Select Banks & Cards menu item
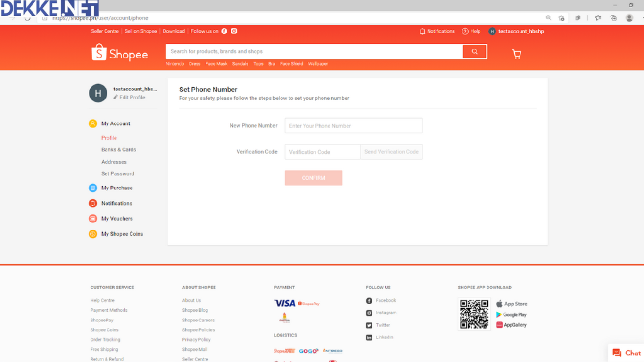Image resolution: width=644 pixels, height=362 pixels. (x=119, y=150)
